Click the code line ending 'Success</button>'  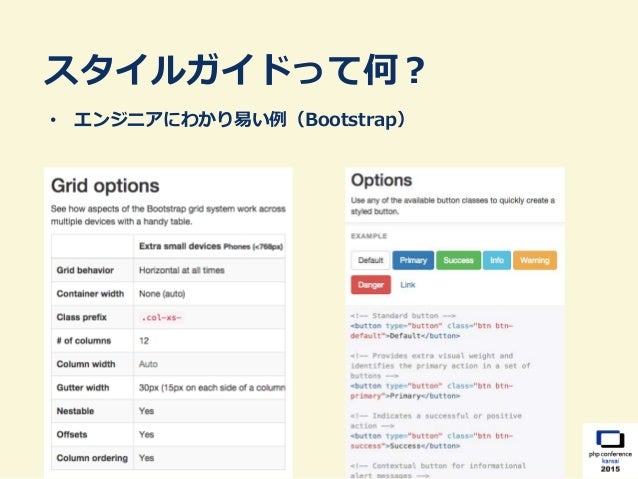coord(405,446)
